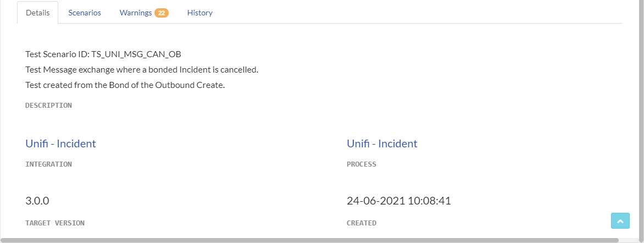Image resolution: width=644 pixels, height=243 pixels.
Task: Click the 'Bond of the Outbound Create' line
Action: tap(125, 85)
